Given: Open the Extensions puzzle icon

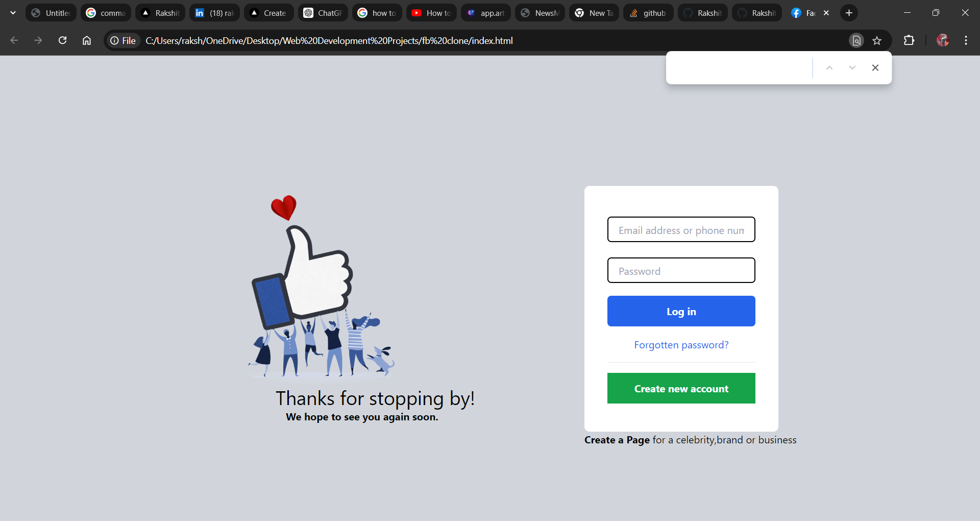Looking at the screenshot, I should click(909, 40).
